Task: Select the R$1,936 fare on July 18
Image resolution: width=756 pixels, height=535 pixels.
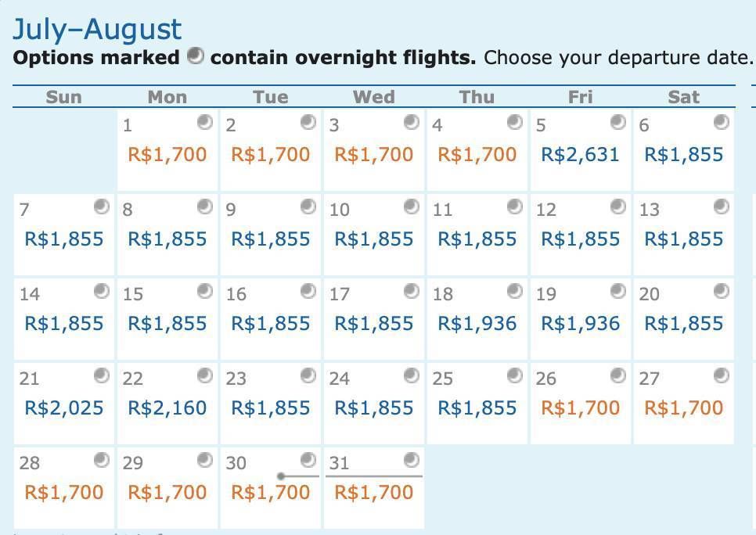Action: pos(477,323)
